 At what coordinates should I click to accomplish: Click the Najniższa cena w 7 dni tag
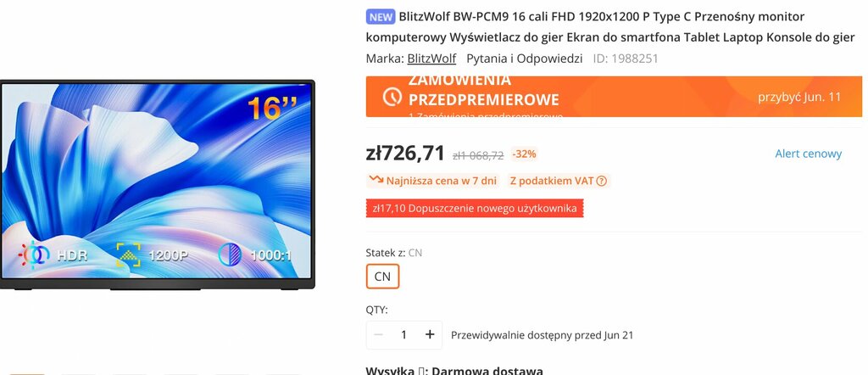pos(433,181)
